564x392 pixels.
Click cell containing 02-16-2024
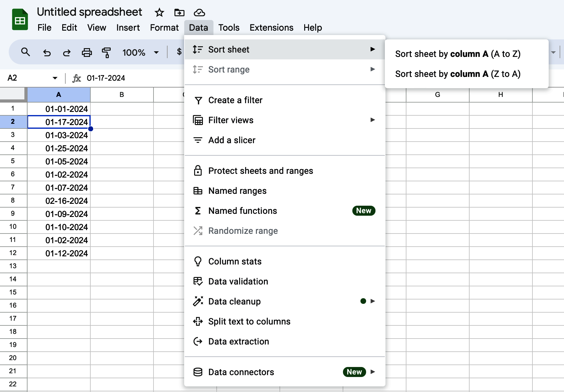[x=59, y=201]
